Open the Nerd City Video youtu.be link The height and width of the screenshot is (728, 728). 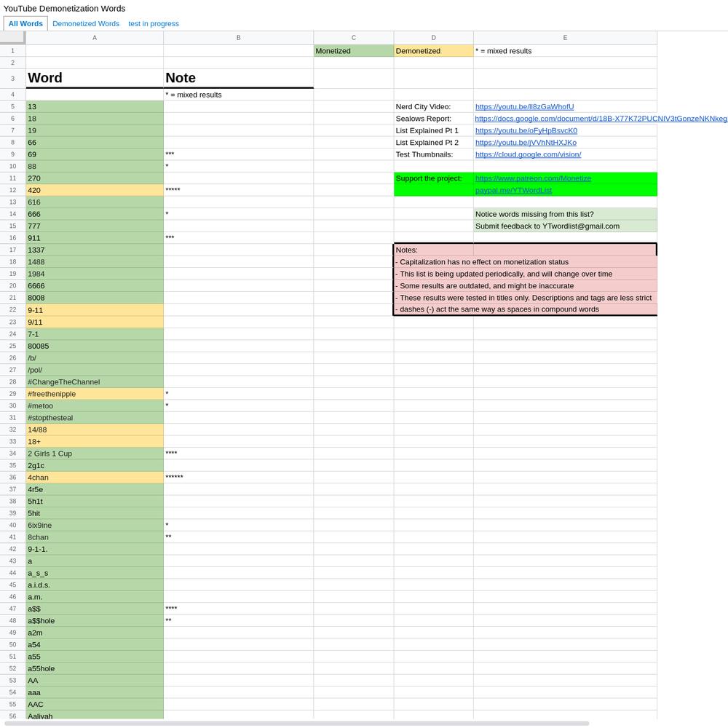coord(524,107)
